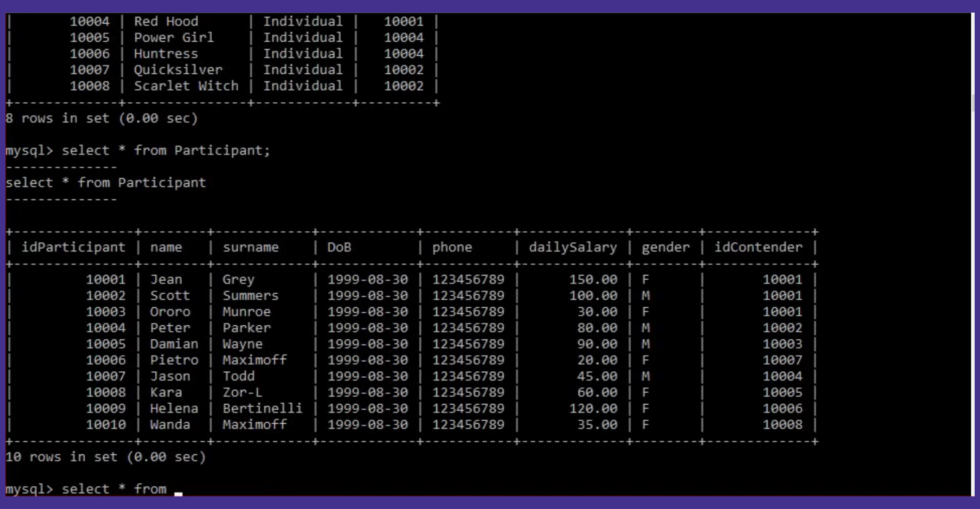Click the surname 'Bertinelli'
Viewport: 980px width, 509px height.
coord(262,408)
